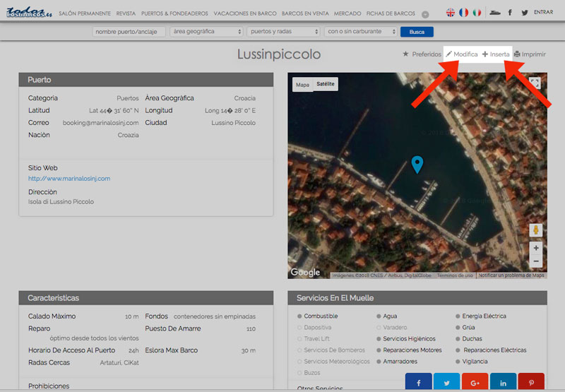Share on Google Plus button
Screen dimensions: 565x392
pos(475,381)
